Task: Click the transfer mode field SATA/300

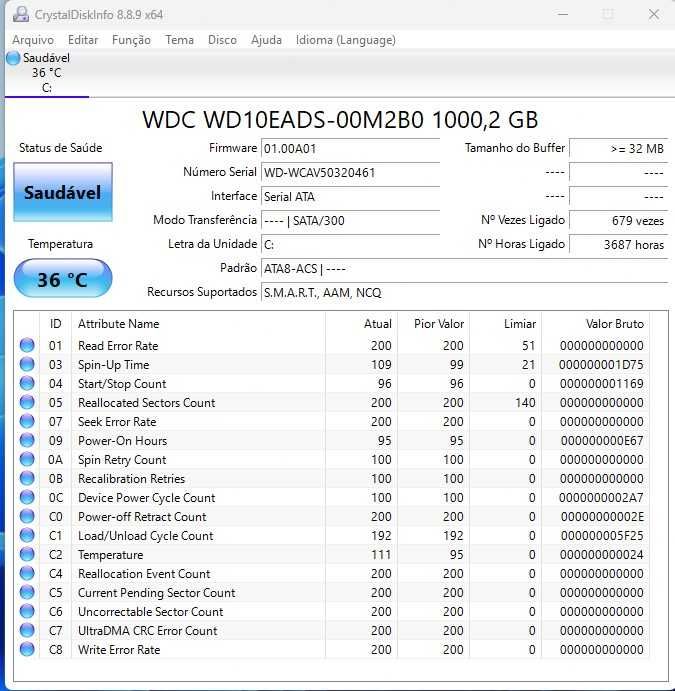Action: click(350, 220)
